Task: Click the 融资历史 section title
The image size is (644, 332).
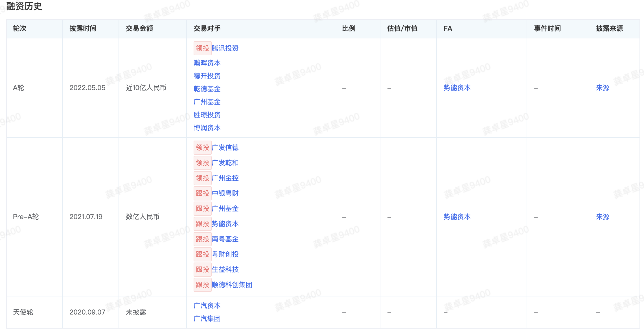Action: [x=24, y=6]
